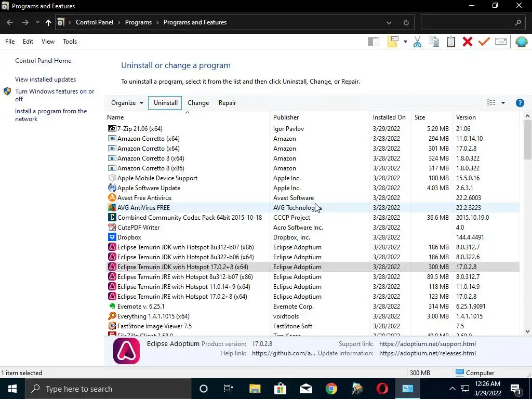Open the Windows Start menu
The image size is (532, 399).
(12, 389)
